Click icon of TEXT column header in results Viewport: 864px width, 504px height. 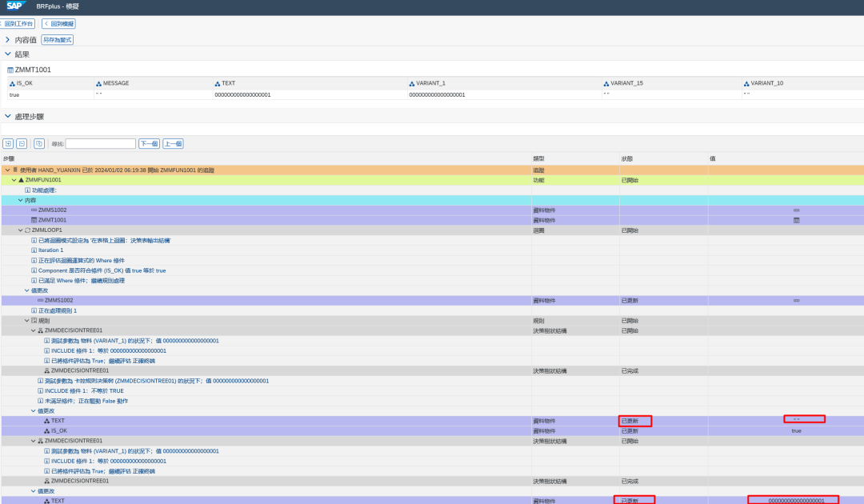tap(217, 84)
